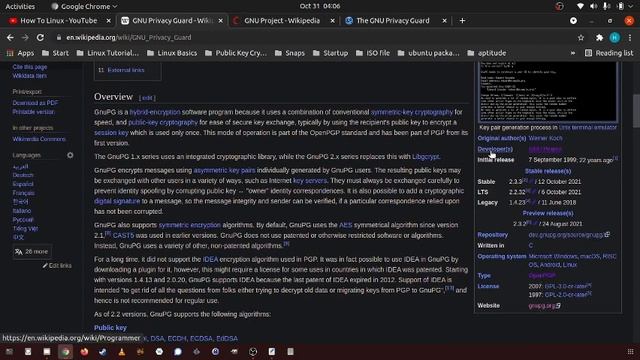640x360 pixels.
Task: Expand the 26 more languages button
Action: coord(32,252)
